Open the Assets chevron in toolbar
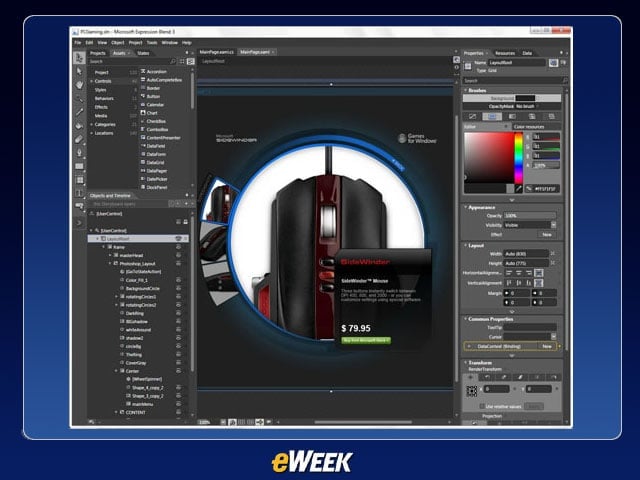The width and height of the screenshot is (640, 480). pyautogui.click(x=79, y=222)
